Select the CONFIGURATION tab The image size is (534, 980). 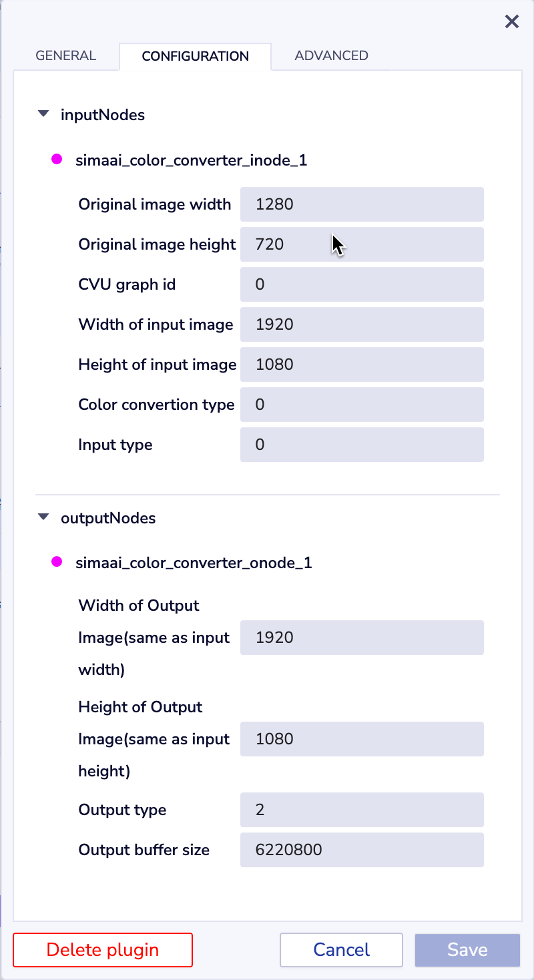pyautogui.click(x=195, y=57)
